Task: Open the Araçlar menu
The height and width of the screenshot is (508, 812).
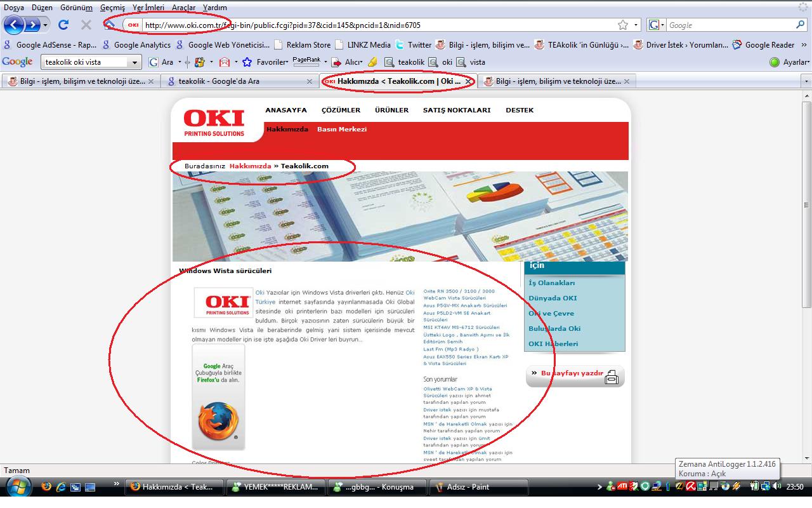Action: tap(183, 8)
